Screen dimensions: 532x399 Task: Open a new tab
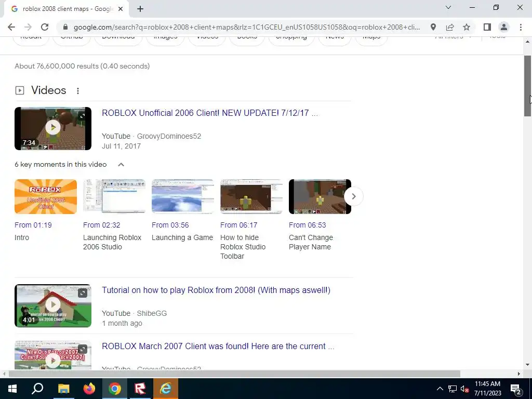pyautogui.click(x=140, y=9)
